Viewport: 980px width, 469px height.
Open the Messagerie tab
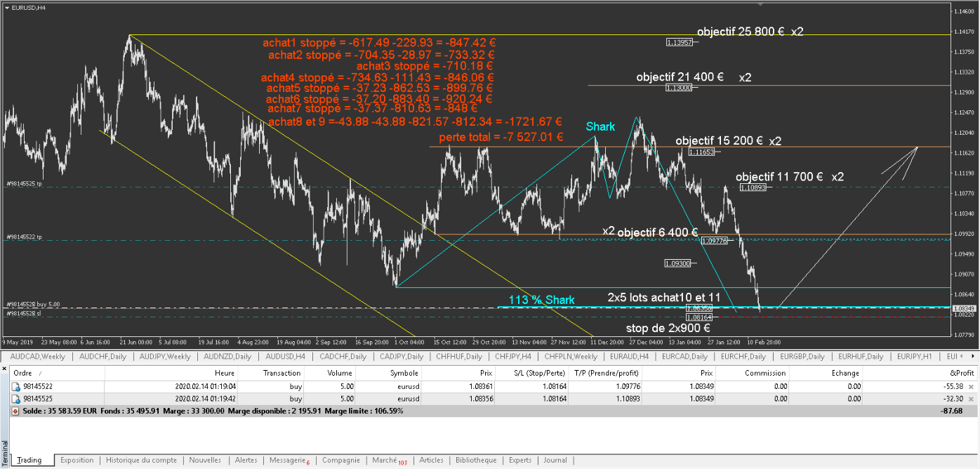[x=289, y=460]
